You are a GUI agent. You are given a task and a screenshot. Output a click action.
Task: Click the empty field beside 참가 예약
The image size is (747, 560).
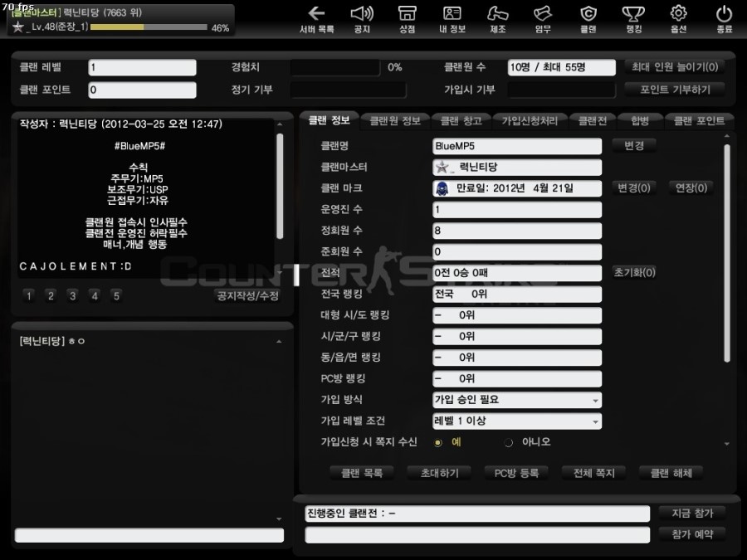pyautogui.click(x=477, y=535)
